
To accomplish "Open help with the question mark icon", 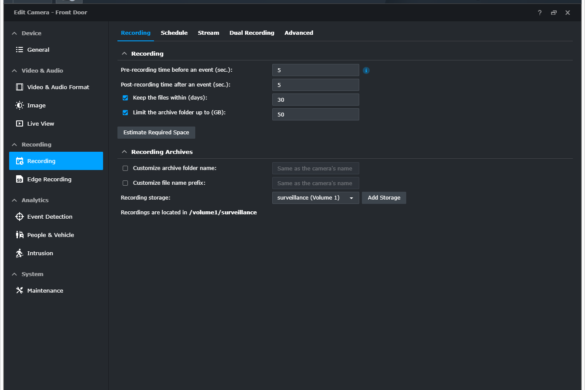I will tap(539, 13).
